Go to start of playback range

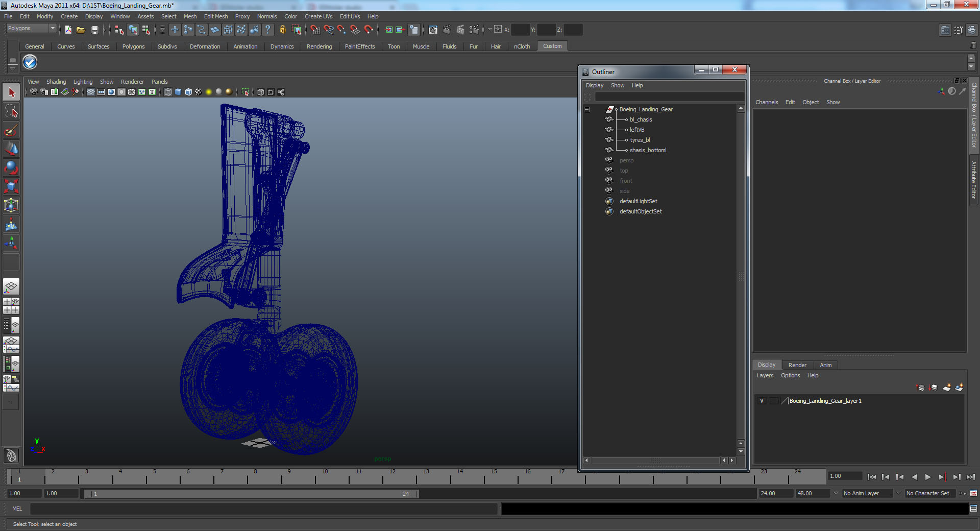(x=871, y=477)
